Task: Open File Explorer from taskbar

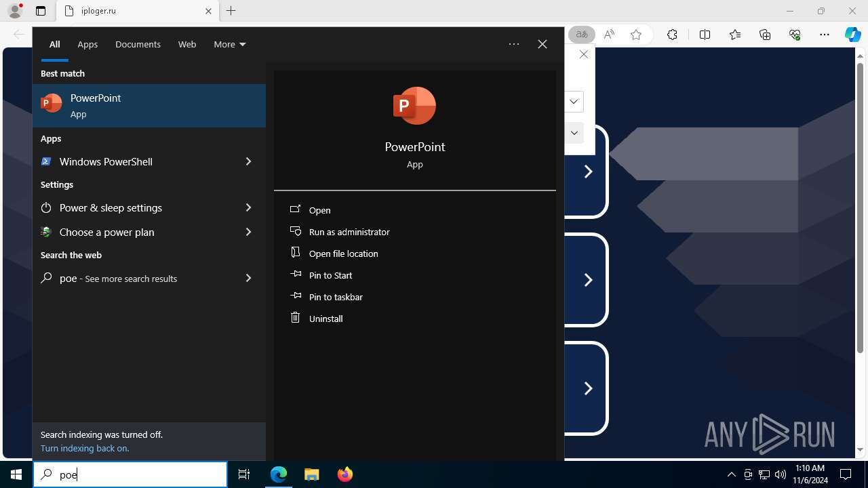Action: point(312,474)
